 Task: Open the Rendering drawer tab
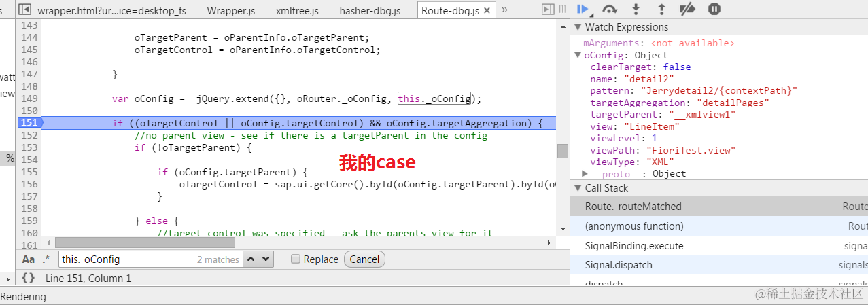tap(24, 297)
